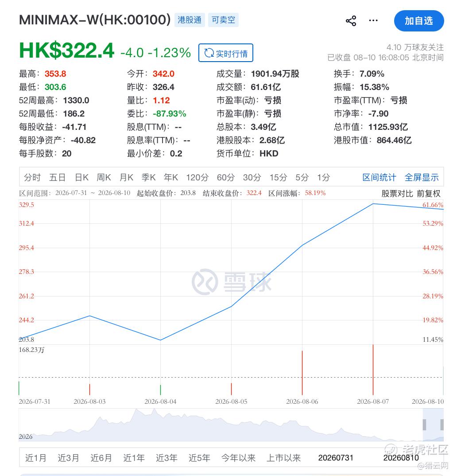Open 全屏显示 fullscreen chart view

point(422,177)
